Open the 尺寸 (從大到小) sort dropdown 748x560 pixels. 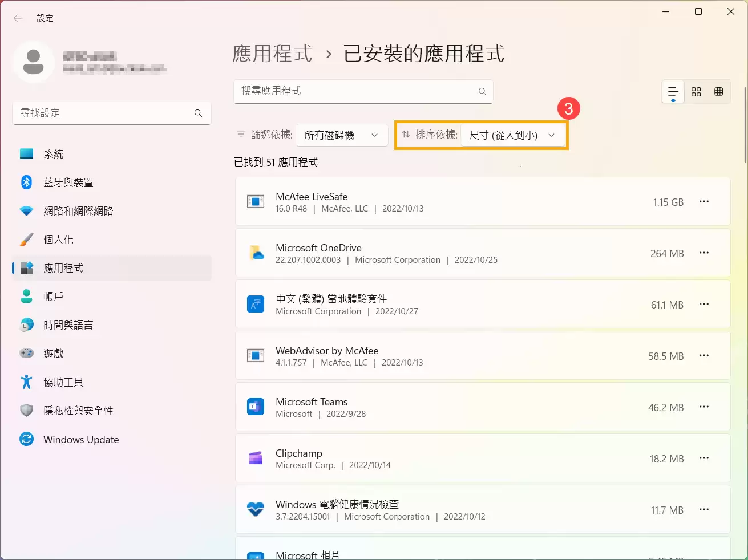pos(513,135)
